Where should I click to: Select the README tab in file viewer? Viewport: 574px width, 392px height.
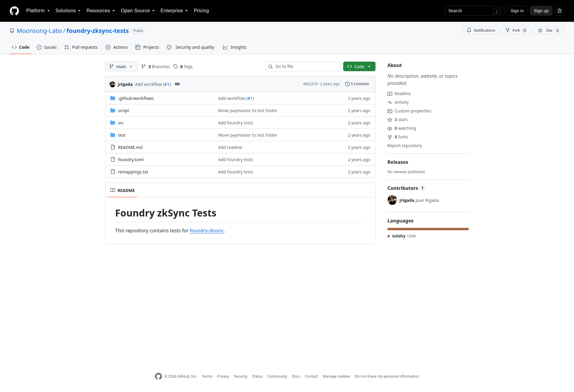tap(123, 190)
